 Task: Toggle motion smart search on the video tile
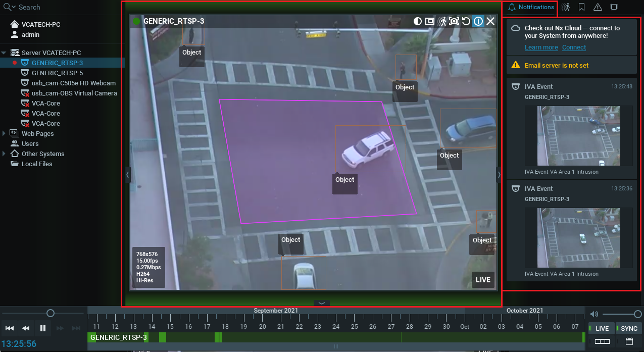(x=442, y=21)
